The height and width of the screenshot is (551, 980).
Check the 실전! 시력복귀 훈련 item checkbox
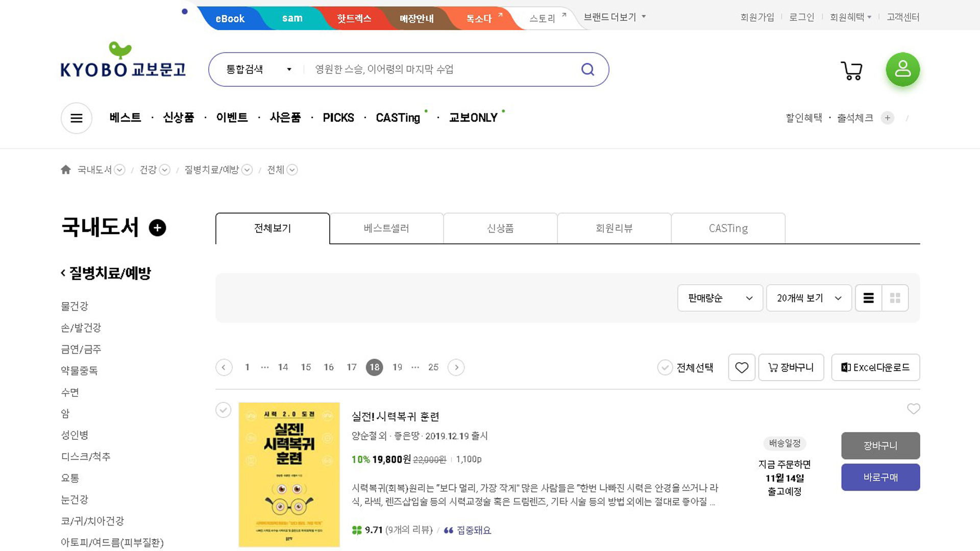[223, 410]
